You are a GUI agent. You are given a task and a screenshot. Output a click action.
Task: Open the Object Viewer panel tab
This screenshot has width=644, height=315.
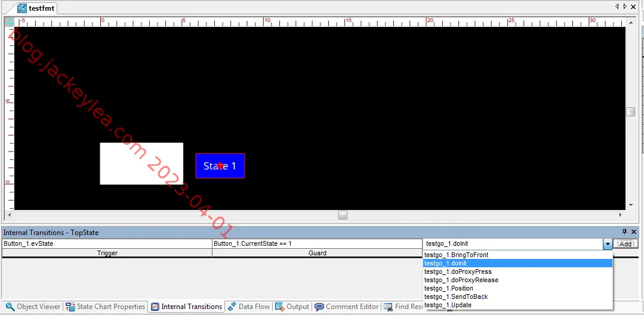[33, 307]
